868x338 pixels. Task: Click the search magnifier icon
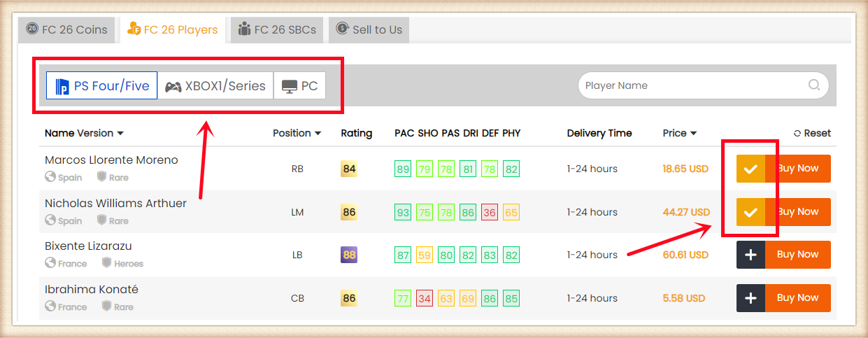click(814, 85)
